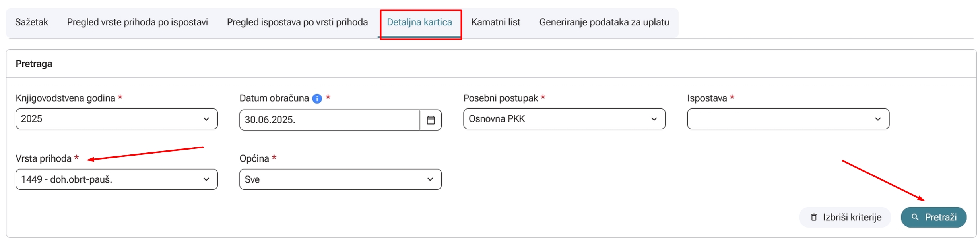
Task: Open the Knjigovodstvena godina 2025 dropdown
Action: click(116, 119)
